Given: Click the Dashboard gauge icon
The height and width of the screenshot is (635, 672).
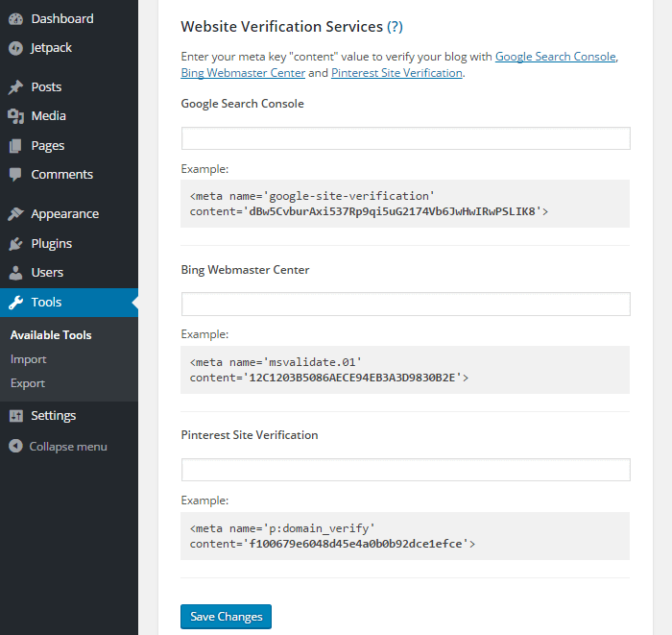Looking at the screenshot, I should tap(16, 19).
